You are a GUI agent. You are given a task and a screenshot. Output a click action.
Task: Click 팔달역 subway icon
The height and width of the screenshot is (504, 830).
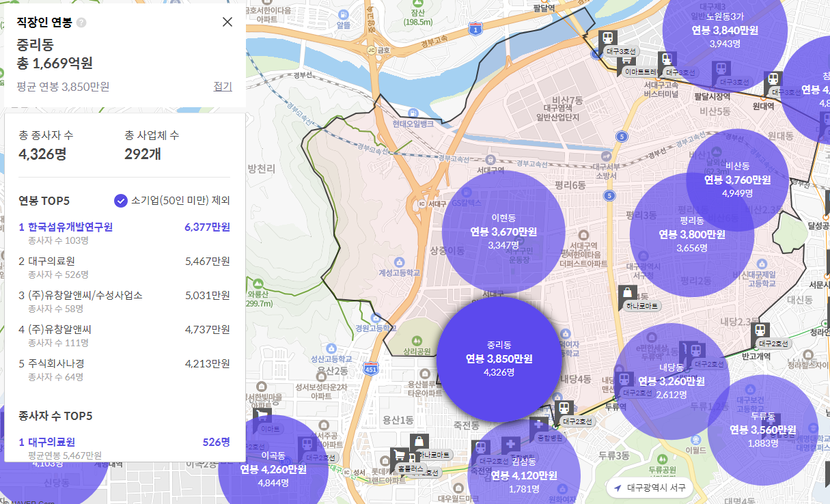pyautogui.click(x=607, y=39)
